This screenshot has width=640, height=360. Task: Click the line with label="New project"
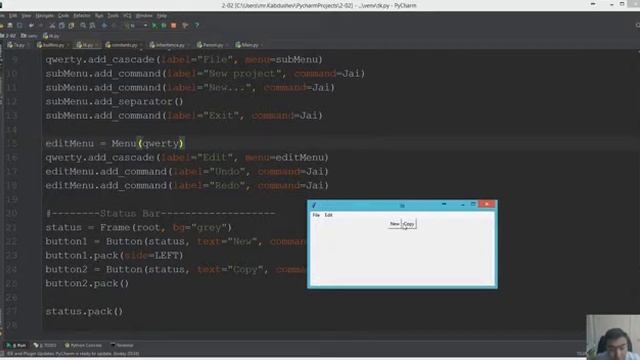(x=205, y=73)
